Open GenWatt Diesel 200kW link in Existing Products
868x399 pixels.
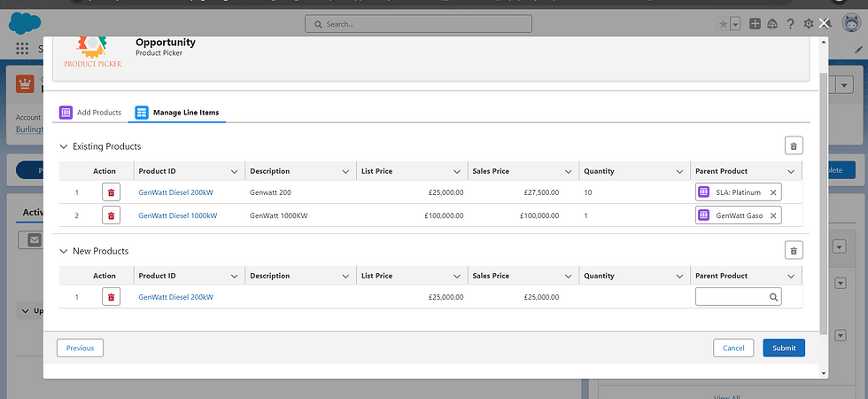[175, 192]
